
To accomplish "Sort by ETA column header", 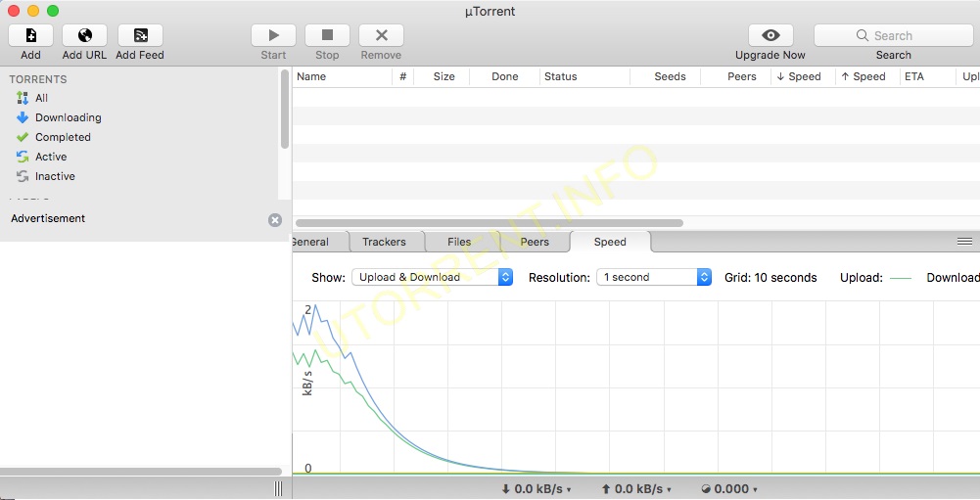I will pos(927,77).
